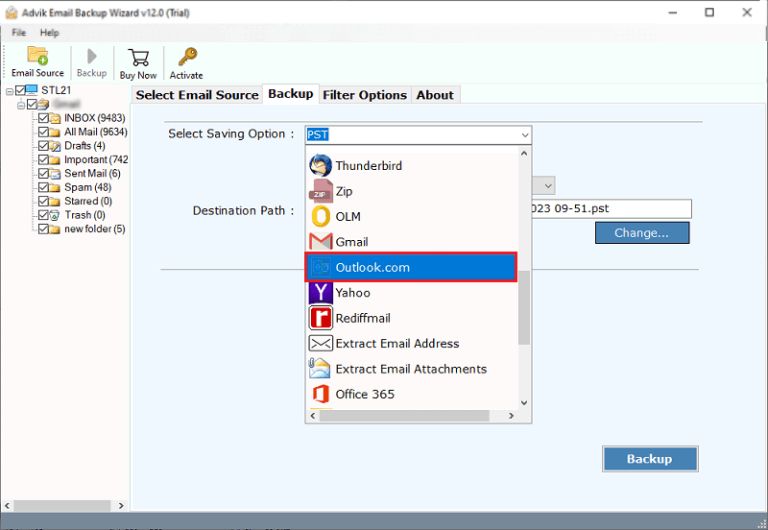Click the Destination Path text field

click(611, 208)
